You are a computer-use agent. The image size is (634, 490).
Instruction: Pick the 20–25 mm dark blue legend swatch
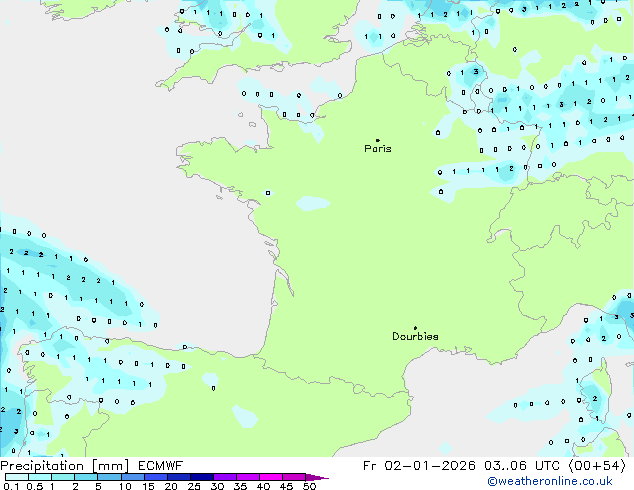(x=179, y=477)
